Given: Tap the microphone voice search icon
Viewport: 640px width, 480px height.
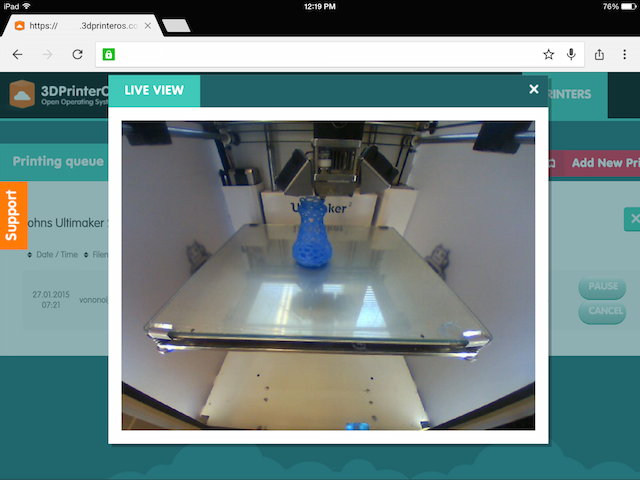Looking at the screenshot, I should coord(571,54).
